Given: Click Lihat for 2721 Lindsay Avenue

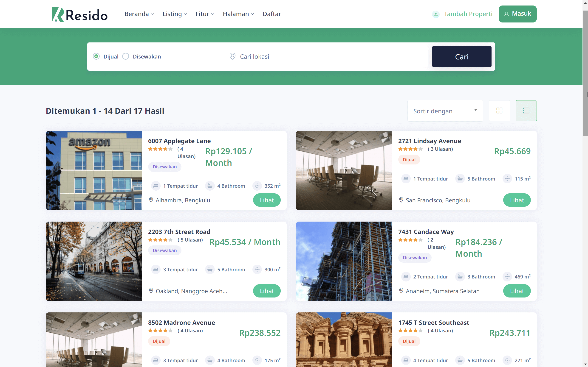Looking at the screenshot, I should [x=517, y=200].
